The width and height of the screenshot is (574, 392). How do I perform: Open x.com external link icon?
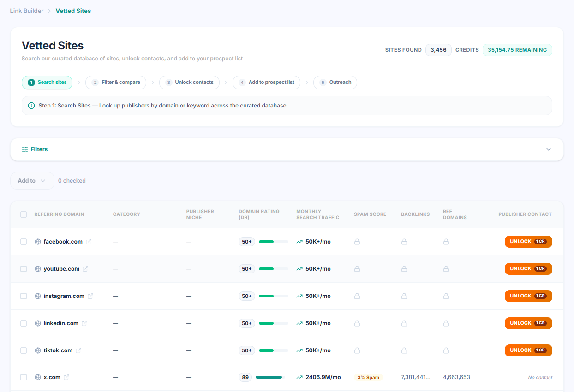[66, 377]
